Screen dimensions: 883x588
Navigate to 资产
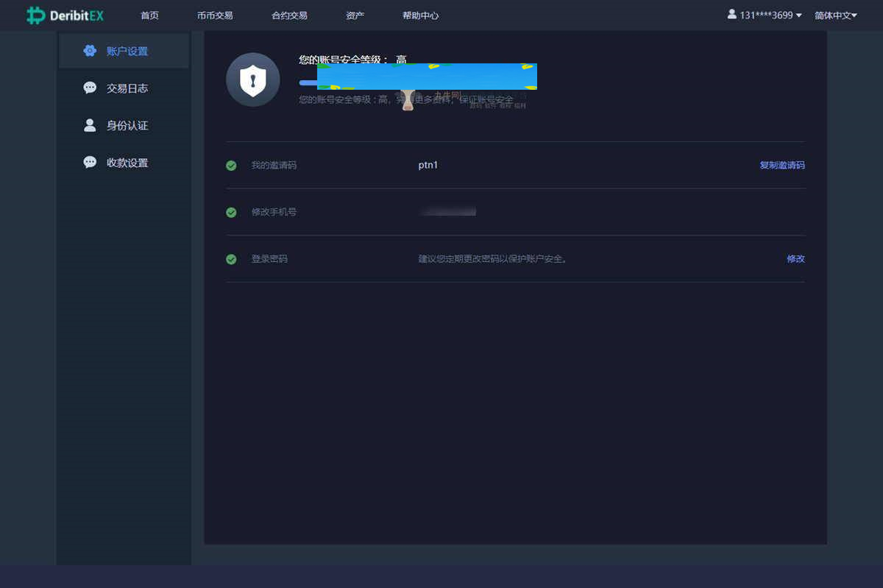point(355,15)
